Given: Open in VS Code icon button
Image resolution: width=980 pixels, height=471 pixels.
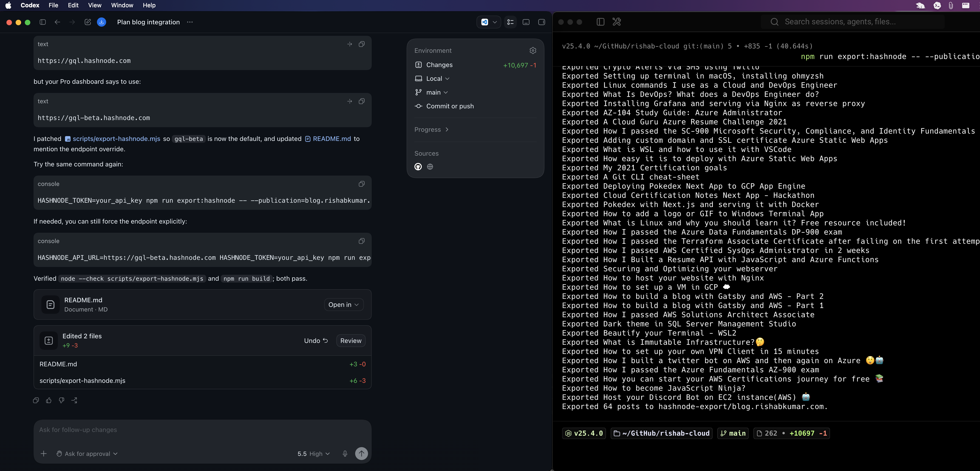Looking at the screenshot, I should click(x=485, y=22).
